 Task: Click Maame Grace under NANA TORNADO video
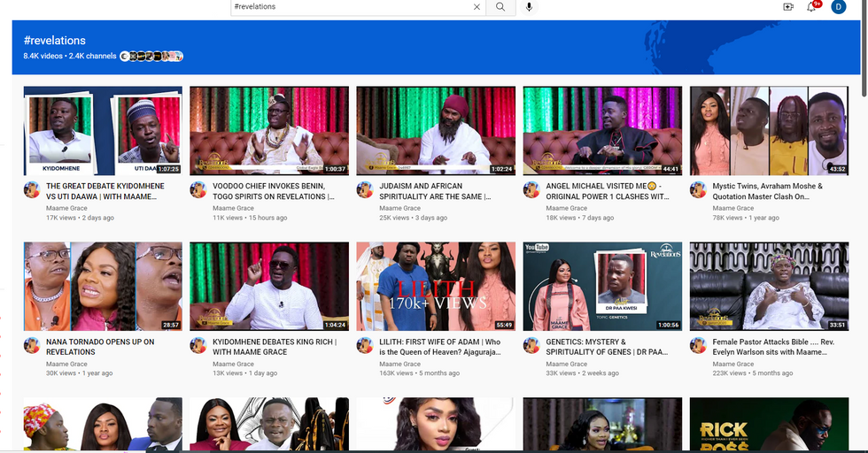coord(66,364)
